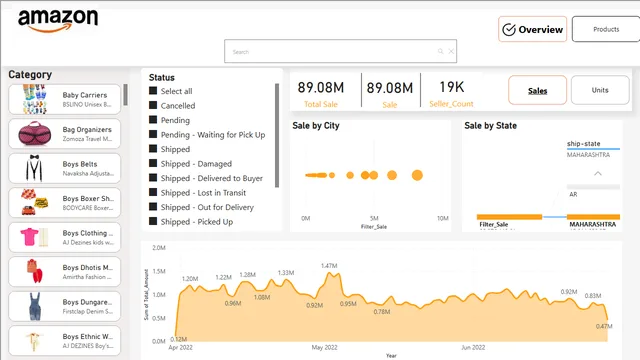640x360 pixels.
Task: Click the Bag Organizers pink bag icon
Action: pyautogui.click(x=35, y=133)
